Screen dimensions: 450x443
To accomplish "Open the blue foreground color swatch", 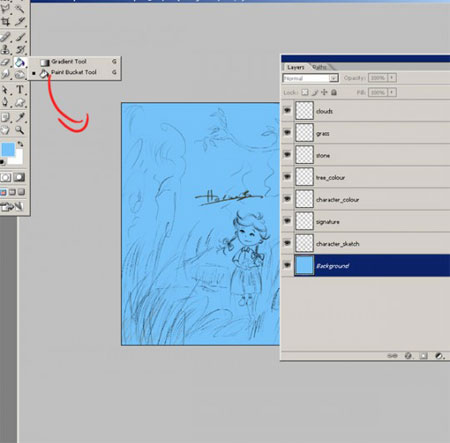I will (8, 149).
